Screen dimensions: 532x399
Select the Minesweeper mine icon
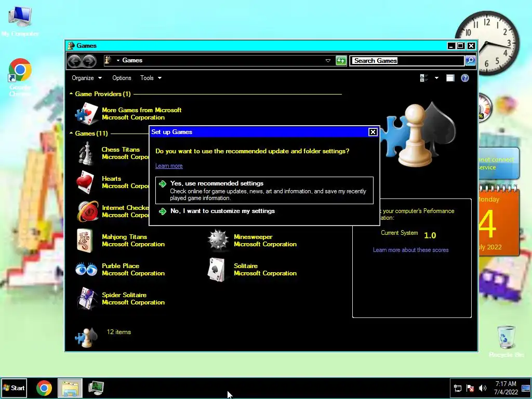click(x=218, y=241)
